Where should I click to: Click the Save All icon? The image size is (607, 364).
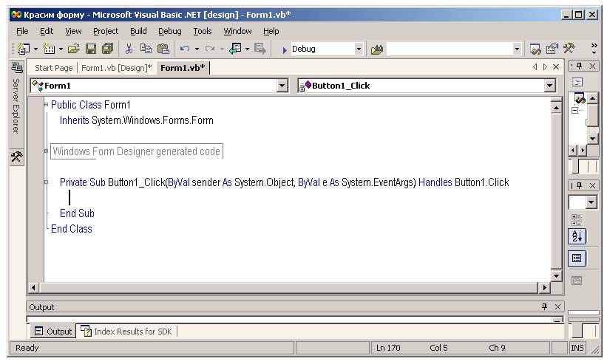click(x=107, y=49)
